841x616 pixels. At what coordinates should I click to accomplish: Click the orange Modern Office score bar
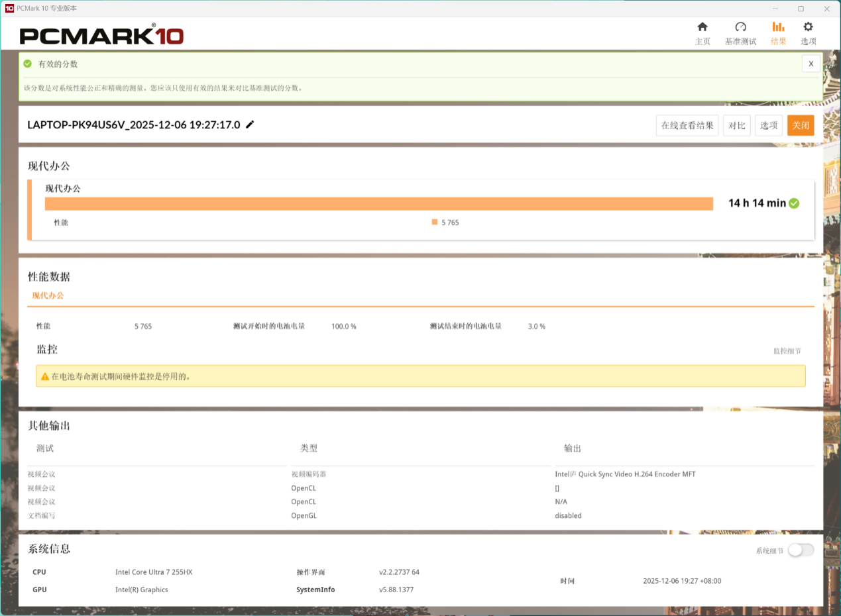(x=378, y=203)
